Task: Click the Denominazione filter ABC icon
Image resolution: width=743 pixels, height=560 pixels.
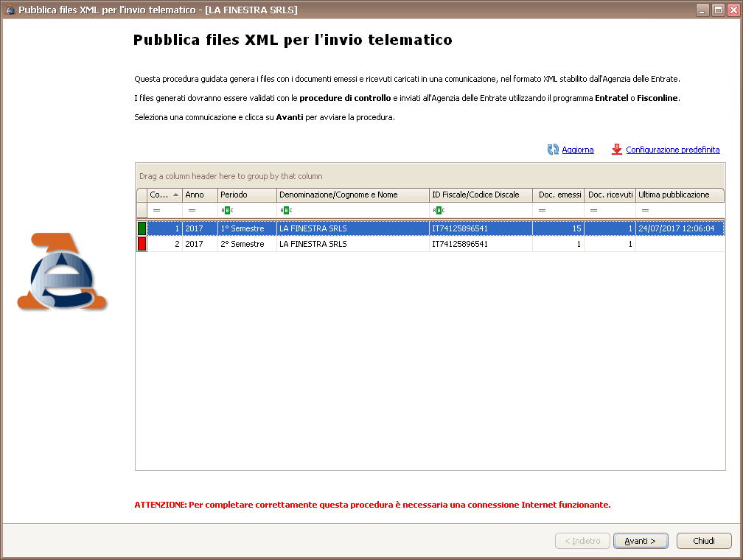Action: coord(286,211)
